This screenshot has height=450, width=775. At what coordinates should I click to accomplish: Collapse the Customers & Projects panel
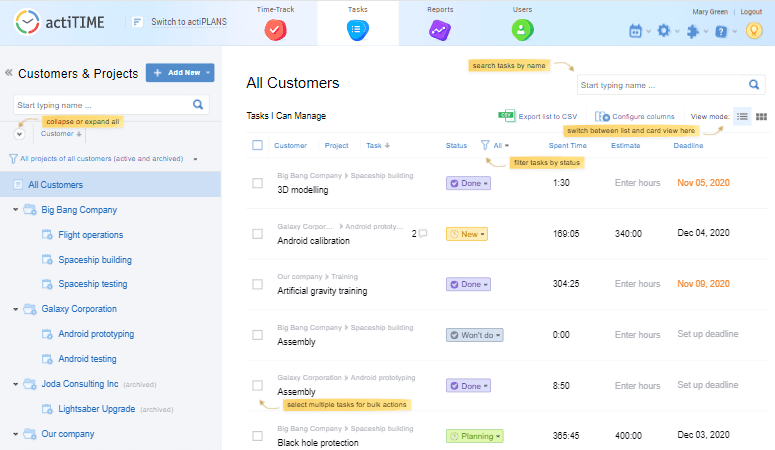pos(8,73)
